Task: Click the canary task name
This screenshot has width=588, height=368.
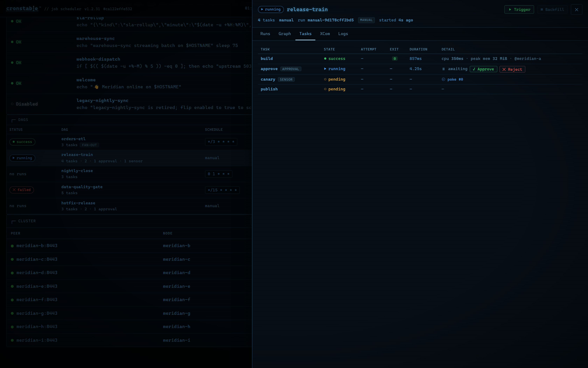Action: pos(268,79)
